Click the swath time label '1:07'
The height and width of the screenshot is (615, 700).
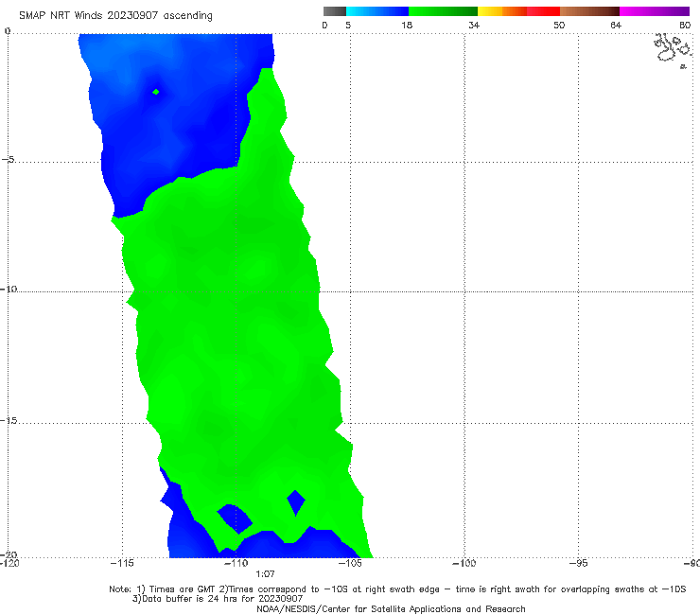(x=265, y=574)
